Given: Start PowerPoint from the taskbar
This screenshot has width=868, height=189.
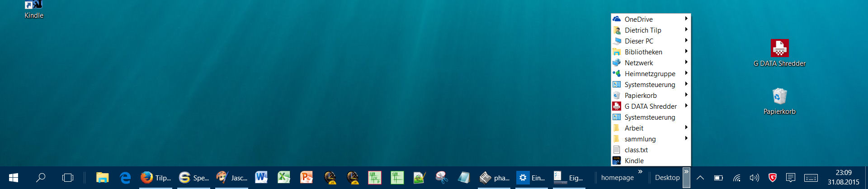Looking at the screenshot, I should [x=306, y=178].
